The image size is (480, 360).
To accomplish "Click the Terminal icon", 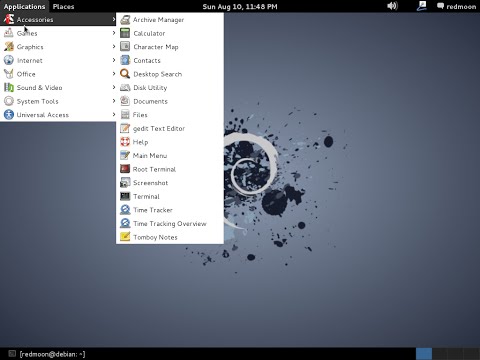I will pyautogui.click(x=125, y=196).
